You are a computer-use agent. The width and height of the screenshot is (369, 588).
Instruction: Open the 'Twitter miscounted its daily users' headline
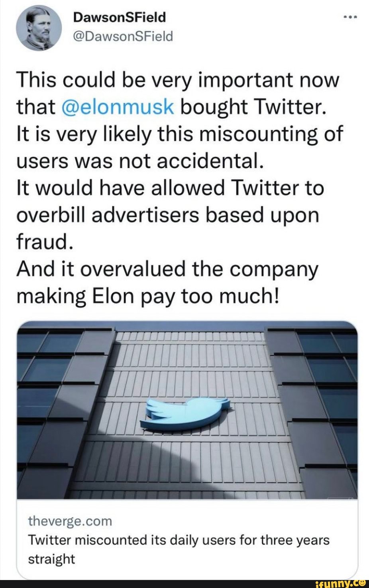pyautogui.click(x=179, y=540)
